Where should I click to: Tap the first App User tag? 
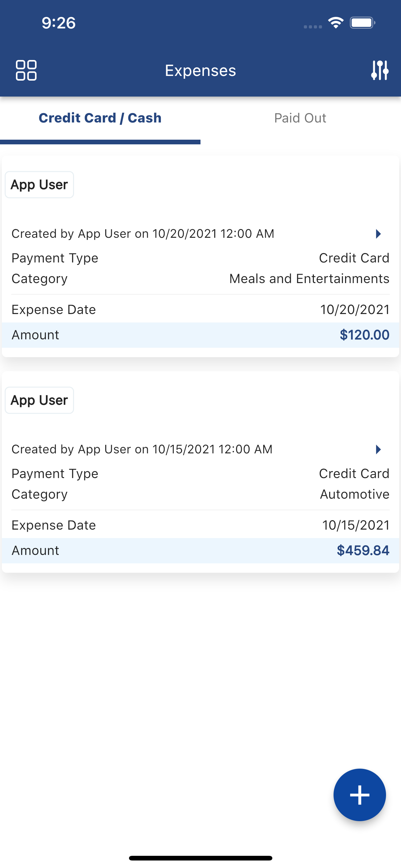click(x=39, y=185)
